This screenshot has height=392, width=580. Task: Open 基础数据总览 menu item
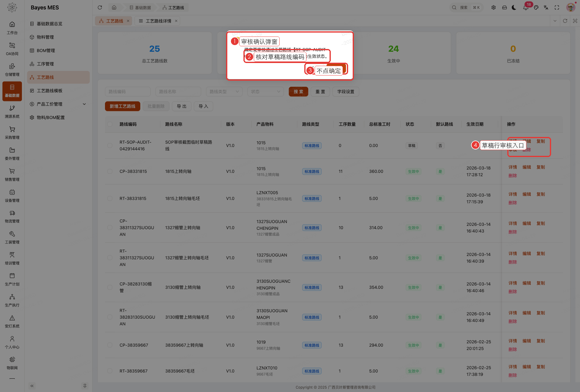point(58,24)
